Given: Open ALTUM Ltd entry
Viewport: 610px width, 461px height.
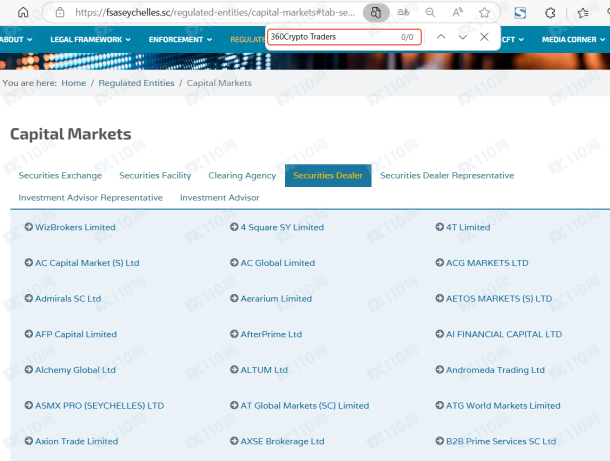Looking at the screenshot, I should pos(264,370).
